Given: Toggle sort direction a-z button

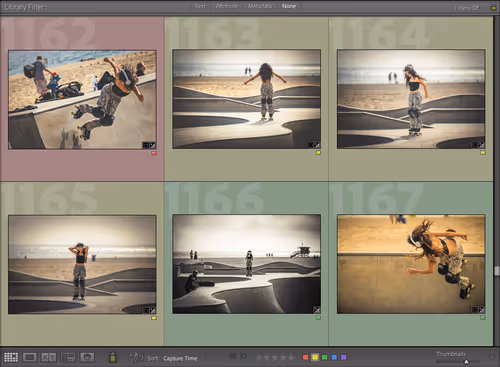Looking at the screenshot, I should point(136,358).
